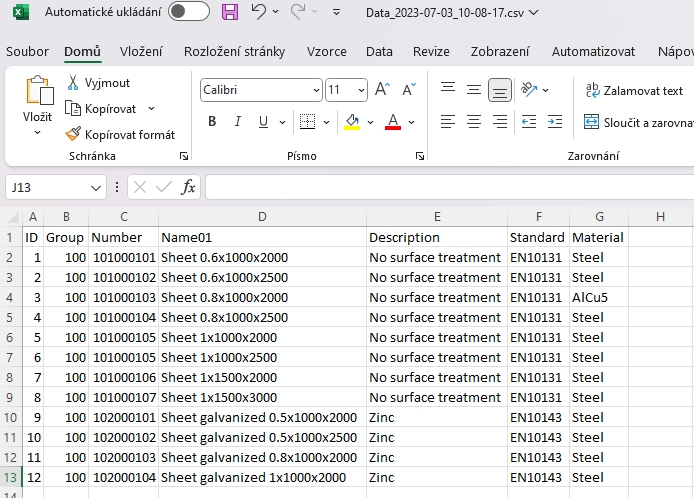Click the Cut (Vyjmout) scissors icon

point(74,83)
